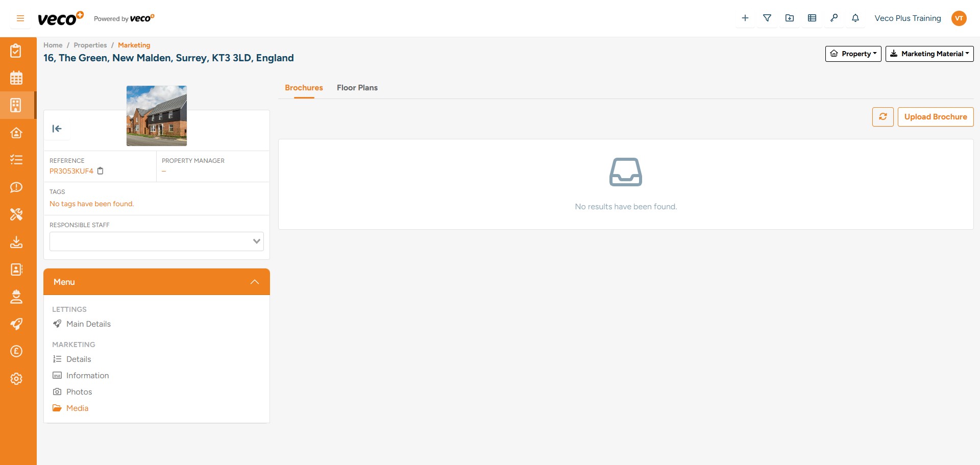980x465 pixels.
Task: Open the Properties sidebar section
Action: [17, 105]
